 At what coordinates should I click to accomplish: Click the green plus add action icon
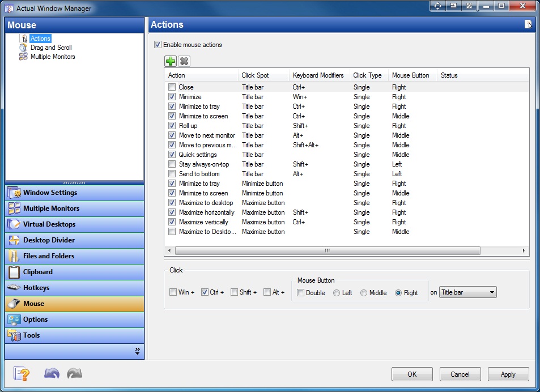tap(171, 61)
